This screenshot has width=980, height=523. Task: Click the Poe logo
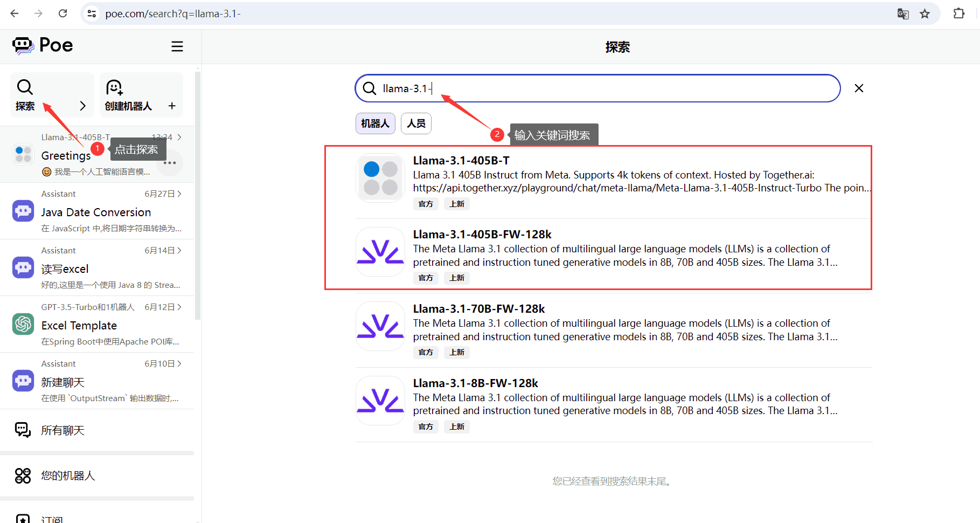[x=43, y=46]
